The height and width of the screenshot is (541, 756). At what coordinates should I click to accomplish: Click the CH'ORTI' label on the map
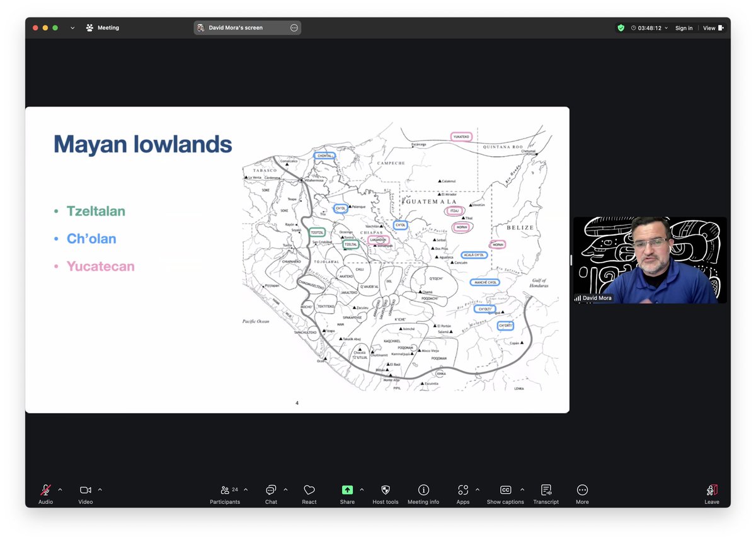point(505,326)
